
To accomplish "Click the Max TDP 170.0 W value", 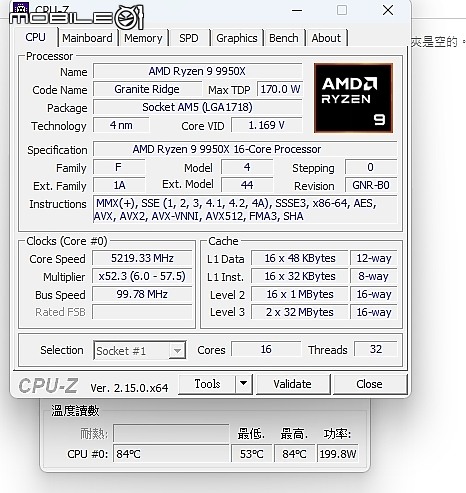I will point(280,89).
